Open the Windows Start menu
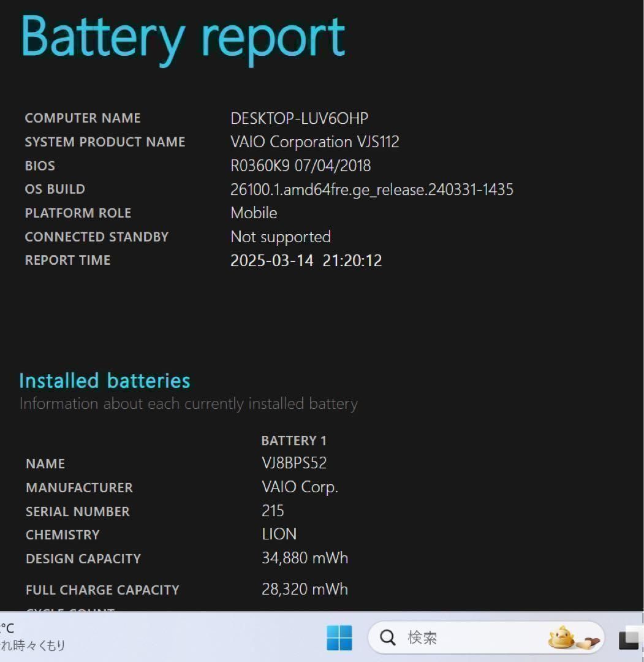Viewport: 644px width, 662px height. (339, 638)
